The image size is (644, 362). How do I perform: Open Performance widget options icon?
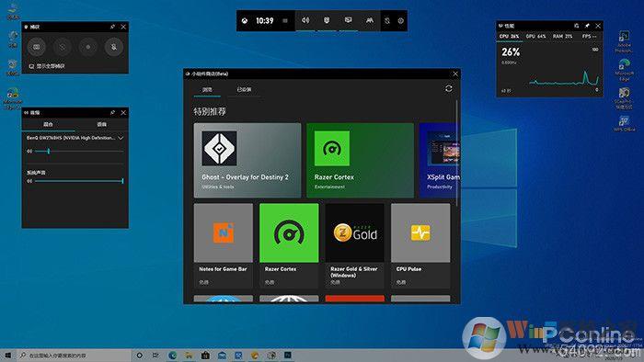pos(577,26)
